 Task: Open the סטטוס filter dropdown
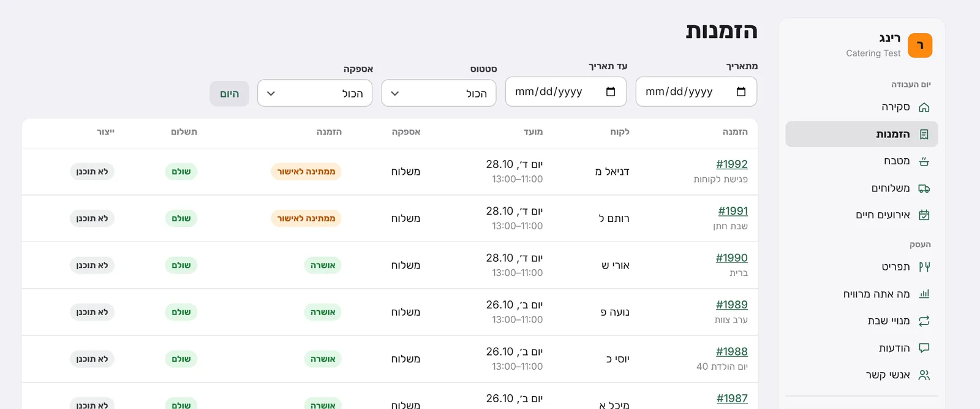439,93
